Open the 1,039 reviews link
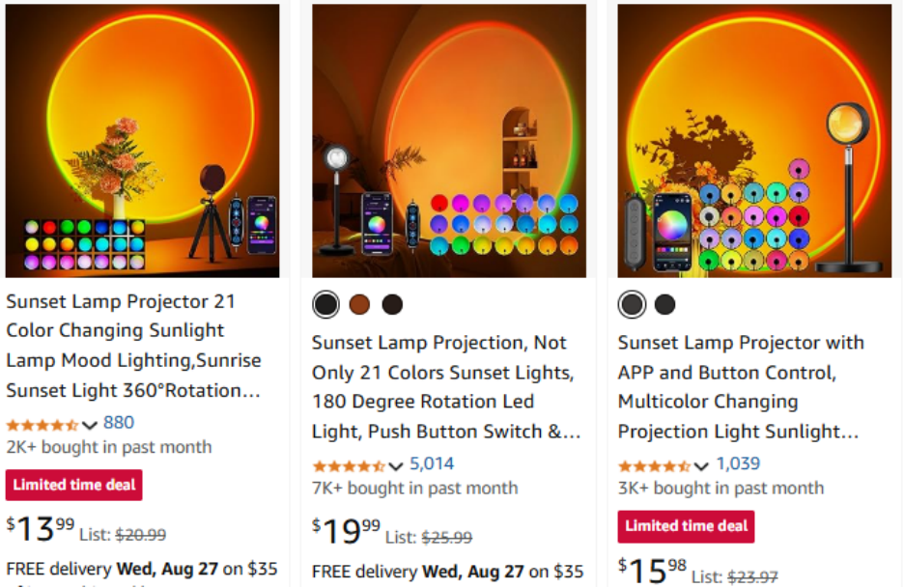Viewport: 904px width, 588px height. [738, 464]
